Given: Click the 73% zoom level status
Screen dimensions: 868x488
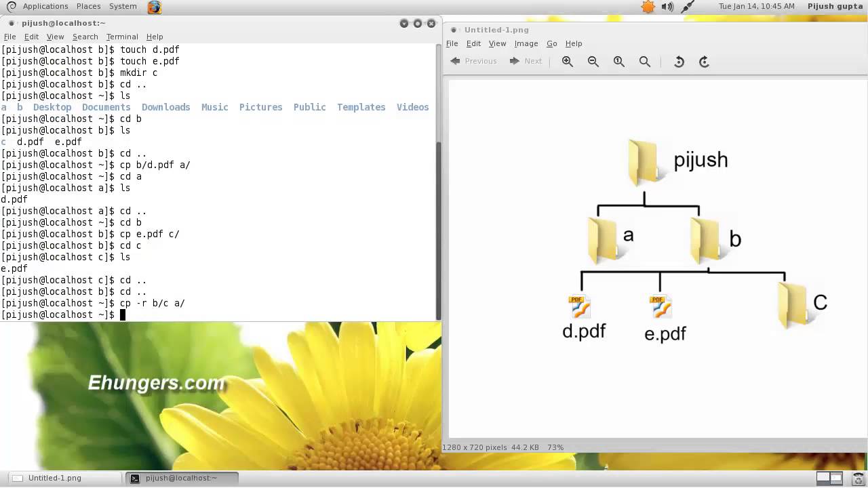Looking at the screenshot, I should tap(555, 447).
